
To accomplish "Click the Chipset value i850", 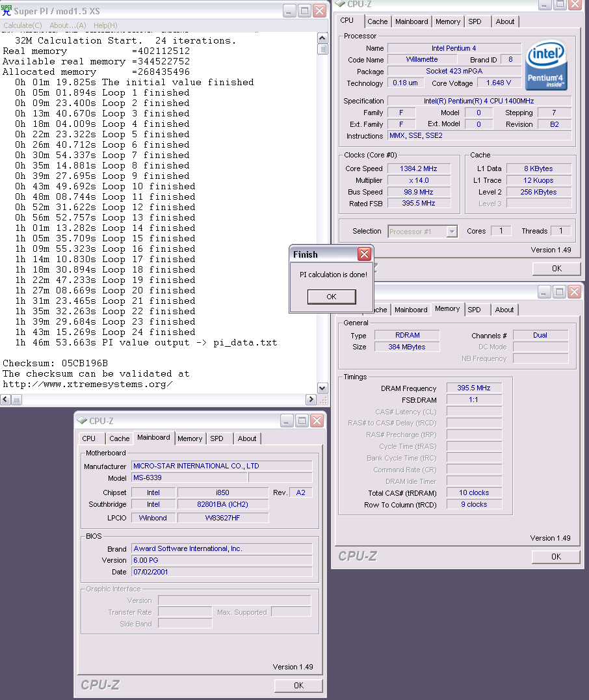I will pos(222,492).
